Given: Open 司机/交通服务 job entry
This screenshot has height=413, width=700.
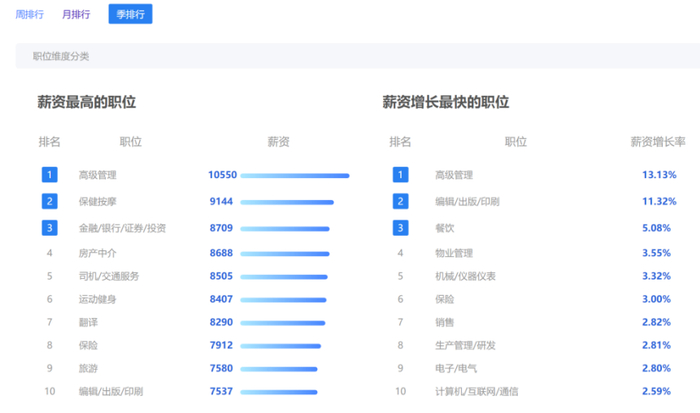Looking at the screenshot, I should (x=108, y=277).
